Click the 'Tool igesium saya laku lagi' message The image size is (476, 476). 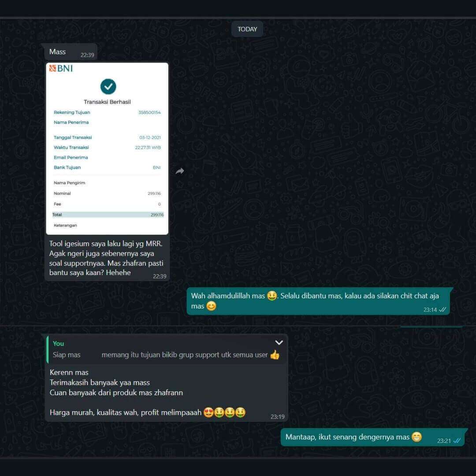point(106,258)
